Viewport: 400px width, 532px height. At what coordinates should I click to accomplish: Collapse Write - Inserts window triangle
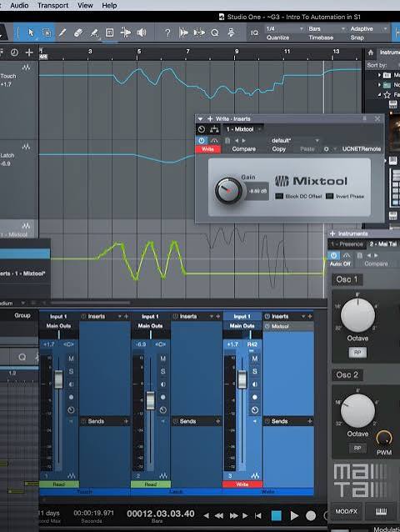200,118
